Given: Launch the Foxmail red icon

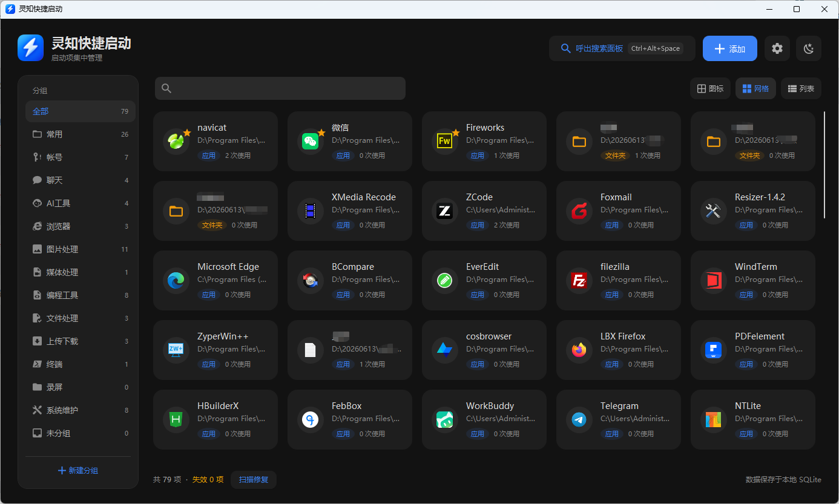Looking at the screenshot, I should [579, 211].
